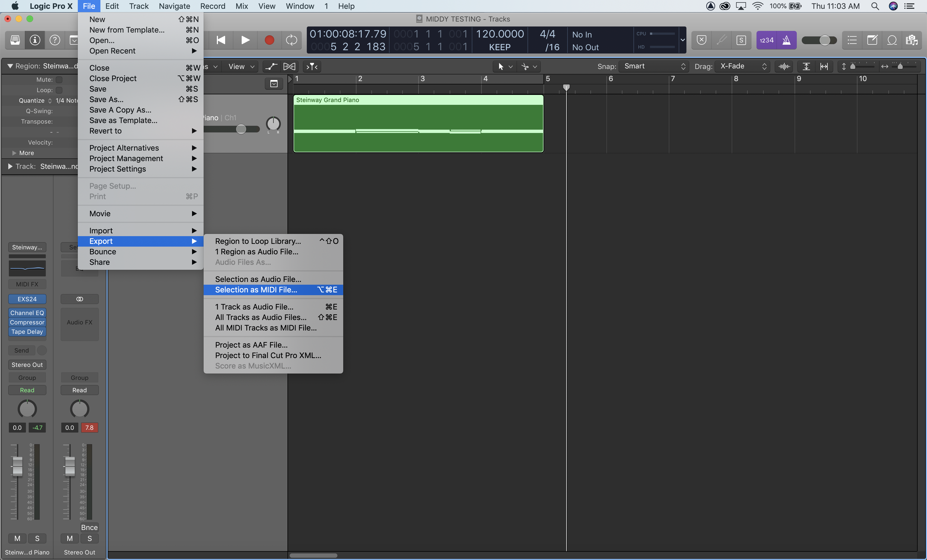Click the Bnce bounce button

point(90,527)
